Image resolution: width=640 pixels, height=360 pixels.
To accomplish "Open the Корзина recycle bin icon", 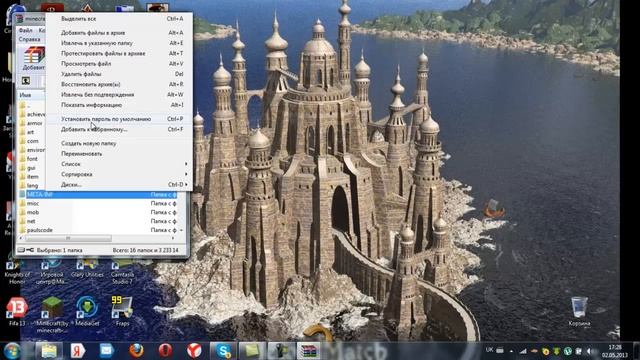I will (579, 312).
